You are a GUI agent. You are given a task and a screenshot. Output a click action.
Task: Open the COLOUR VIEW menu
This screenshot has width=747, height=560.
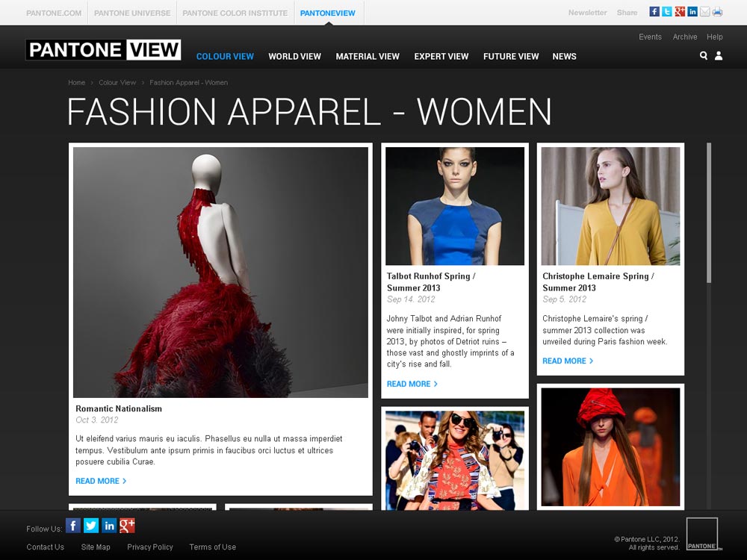click(x=225, y=56)
